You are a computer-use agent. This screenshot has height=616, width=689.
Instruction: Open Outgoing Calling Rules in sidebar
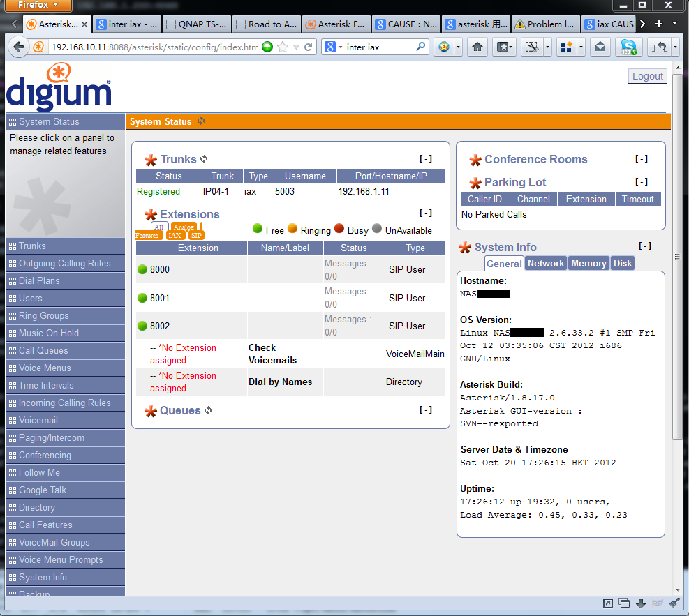pyautogui.click(x=64, y=263)
